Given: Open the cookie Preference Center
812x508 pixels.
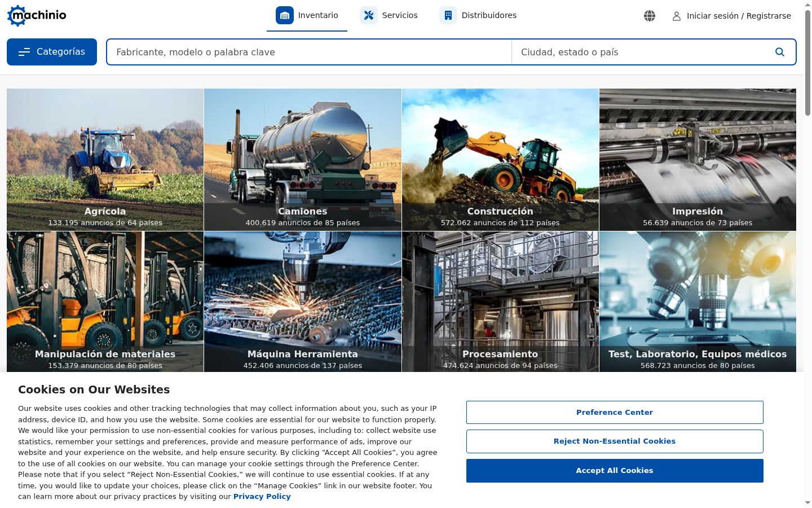Looking at the screenshot, I should pyautogui.click(x=615, y=412).
